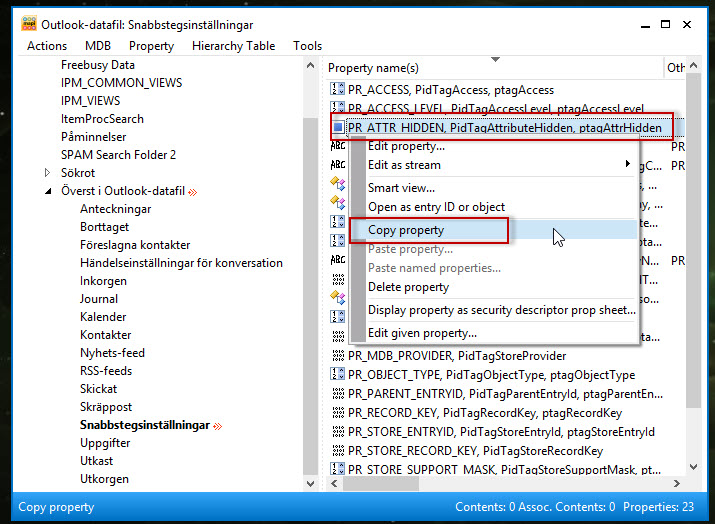The width and height of the screenshot is (715, 524).
Task: Select Anteckningar folder
Action: (115, 209)
